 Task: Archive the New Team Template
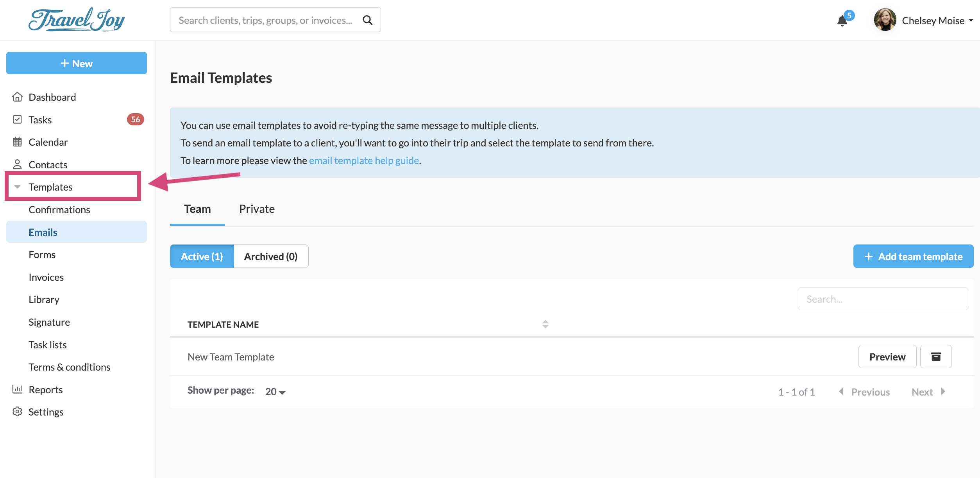[x=935, y=357]
